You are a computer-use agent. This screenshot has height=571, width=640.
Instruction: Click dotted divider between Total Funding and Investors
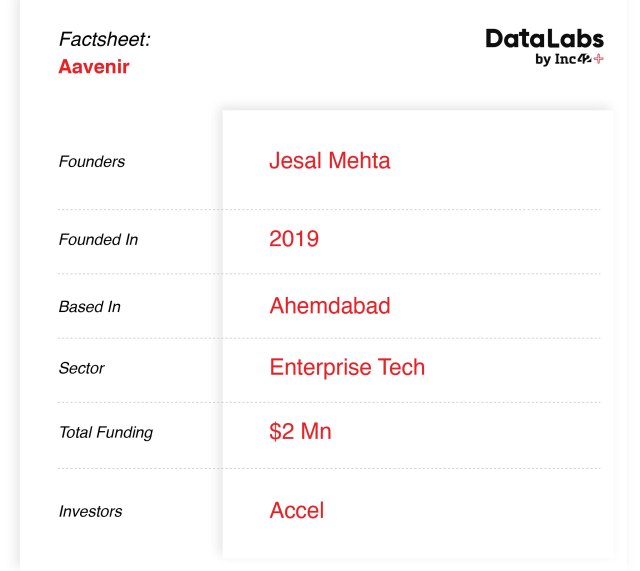tap(328, 468)
